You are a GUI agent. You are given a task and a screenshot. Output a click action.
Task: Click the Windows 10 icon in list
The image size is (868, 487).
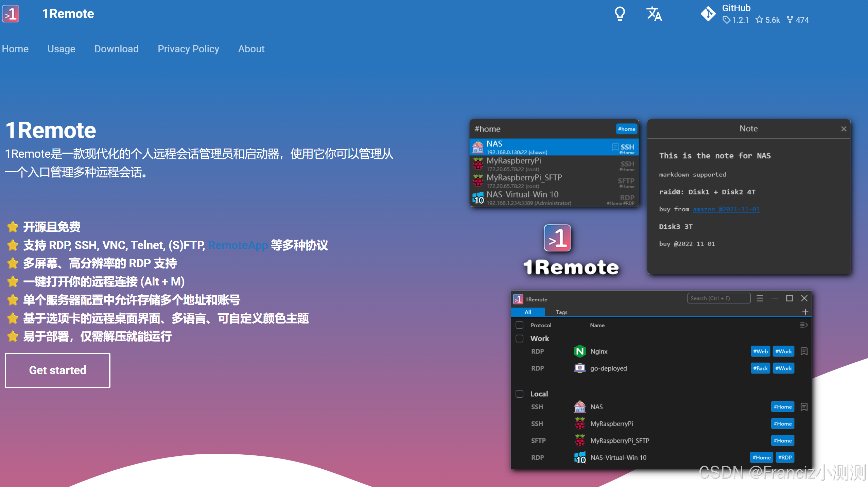pos(579,458)
